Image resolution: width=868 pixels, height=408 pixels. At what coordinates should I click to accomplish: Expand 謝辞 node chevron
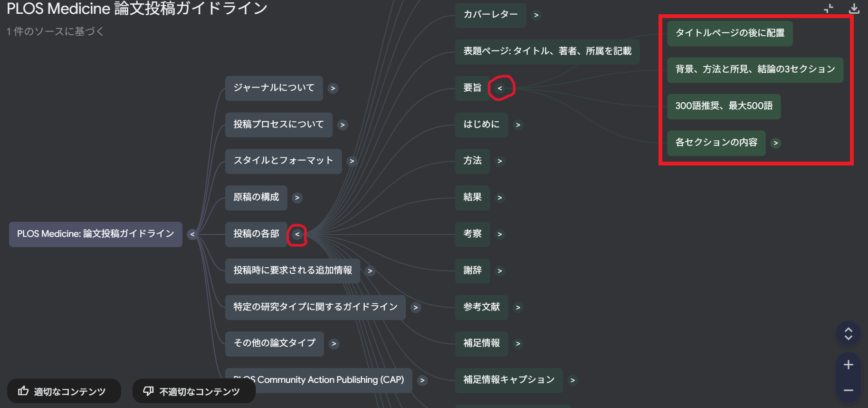click(500, 271)
